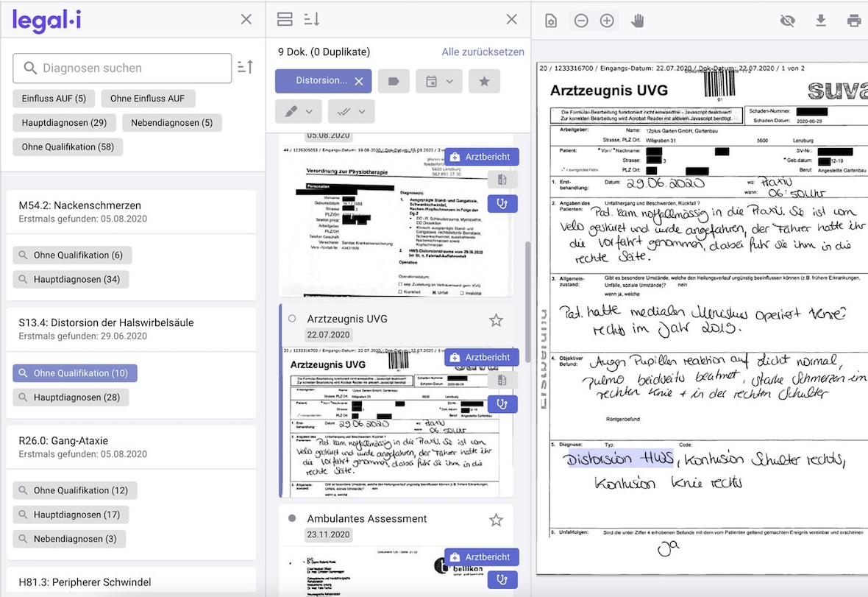
Task: Open the double-check status filter dropdown
Action: coord(351,111)
